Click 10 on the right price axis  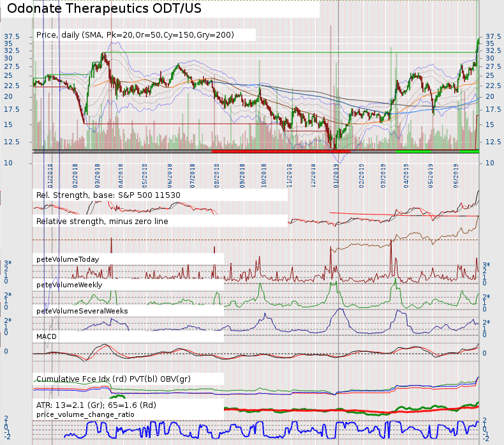(490, 163)
